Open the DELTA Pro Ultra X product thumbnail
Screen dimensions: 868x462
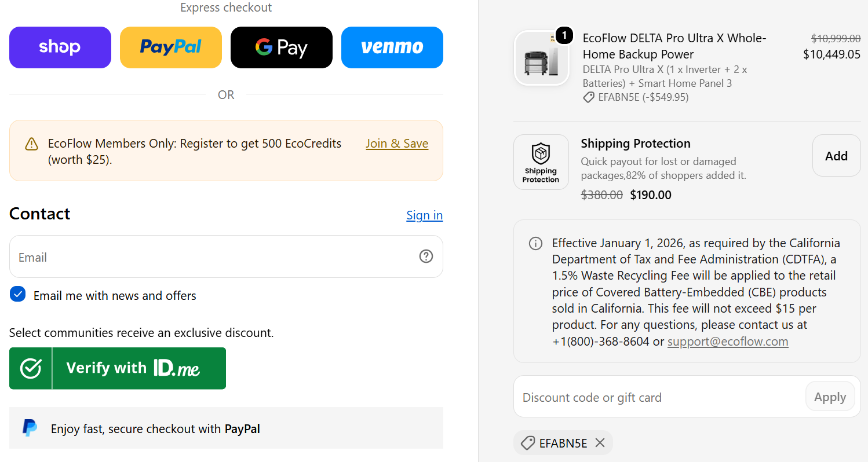click(541, 58)
